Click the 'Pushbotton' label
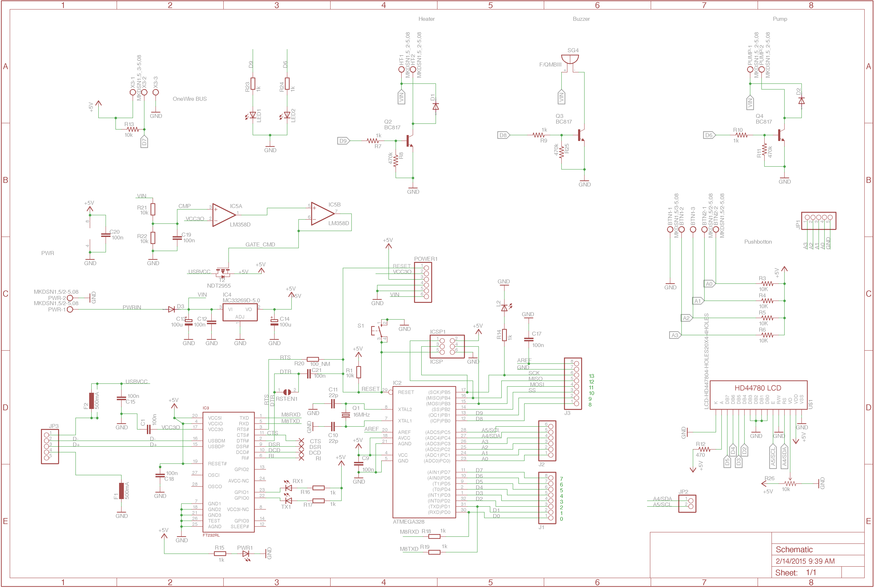 pos(758,242)
